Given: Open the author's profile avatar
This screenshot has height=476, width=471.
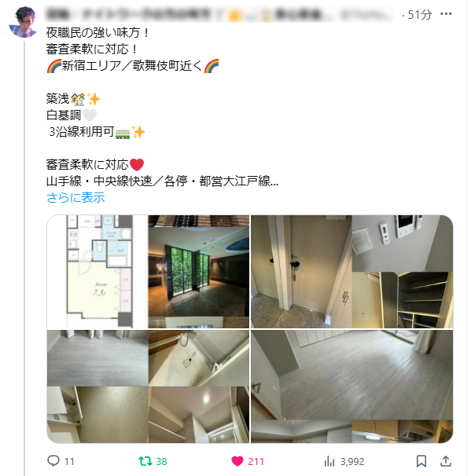Looking at the screenshot, I should pos(24,22).
